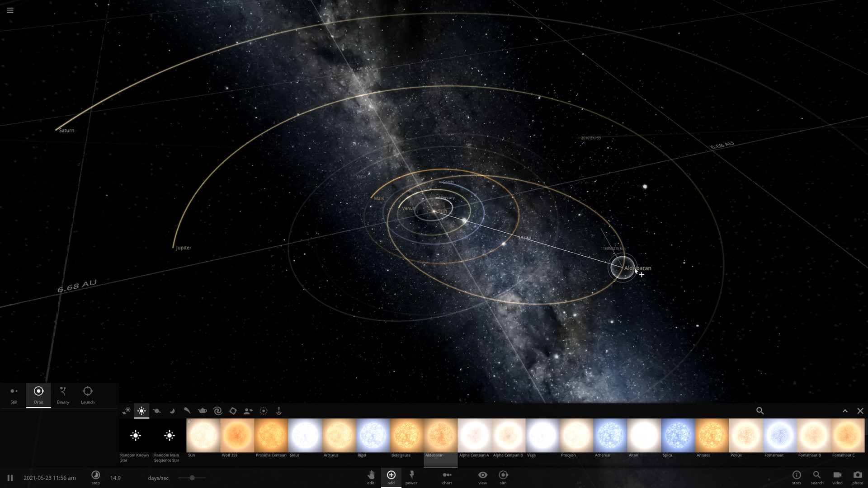Toggle simulation pause button
The height and width of the screenshot is (488, 868).
click(x=9, y=477)
